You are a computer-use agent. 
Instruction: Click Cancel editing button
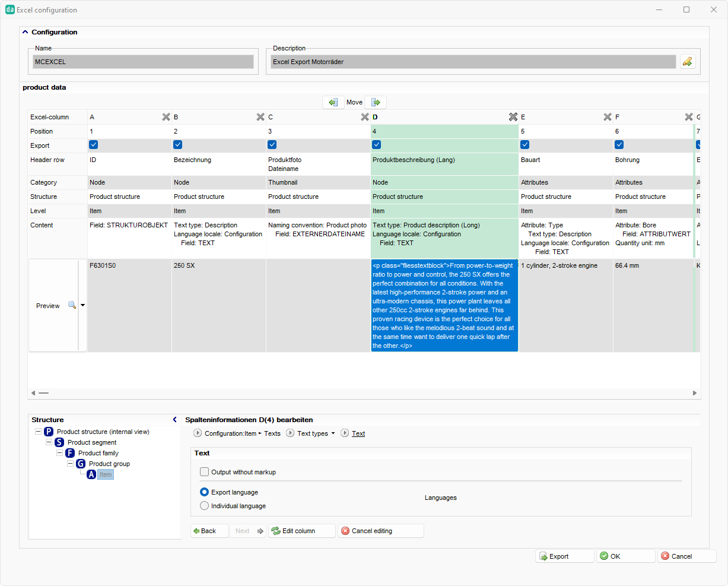tap(380, 531)
